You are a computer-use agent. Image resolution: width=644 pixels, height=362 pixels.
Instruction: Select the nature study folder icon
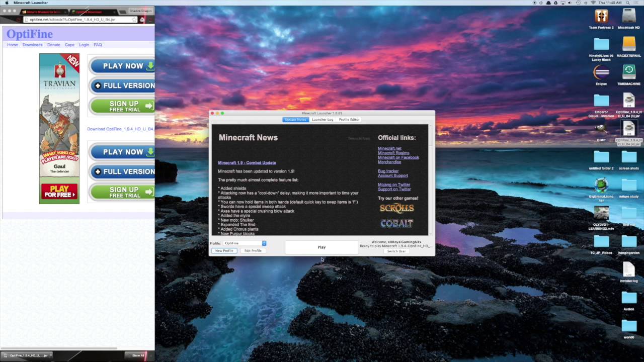point(629,185)
